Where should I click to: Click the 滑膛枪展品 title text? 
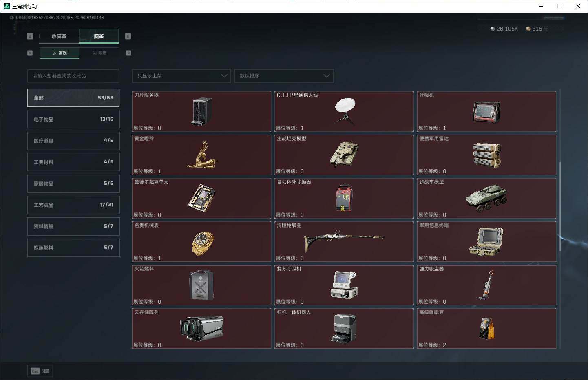pyautogui.click(x=289, y=225)
